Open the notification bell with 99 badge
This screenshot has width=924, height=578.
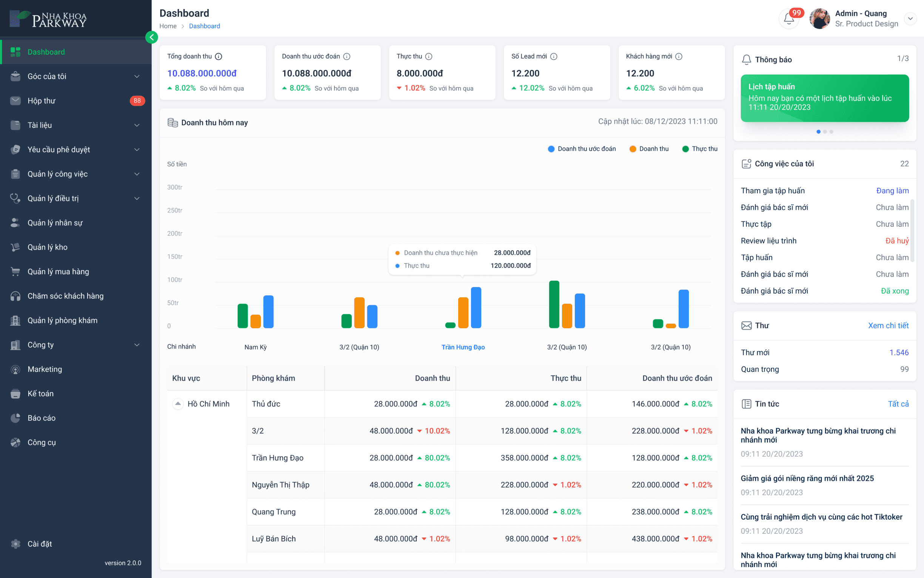[788, 18]
